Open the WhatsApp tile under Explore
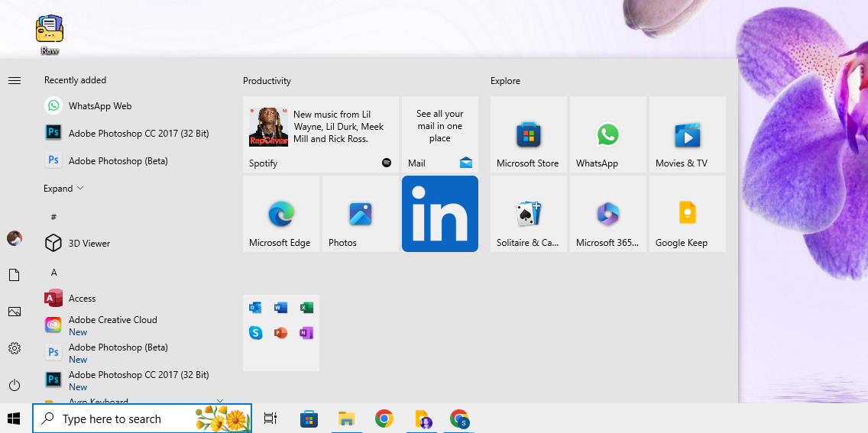This screenshot has width=868, height=433. pyautogui.click(x=607, y=134)
